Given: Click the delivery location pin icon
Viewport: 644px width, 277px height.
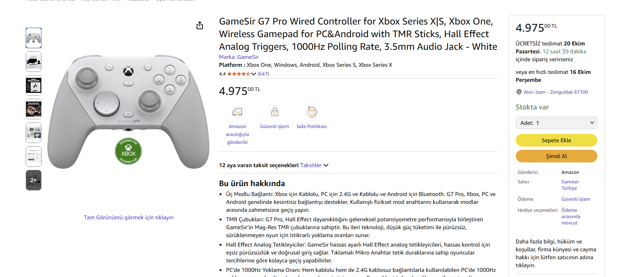Looking at the screenshot, I should 519,92.
